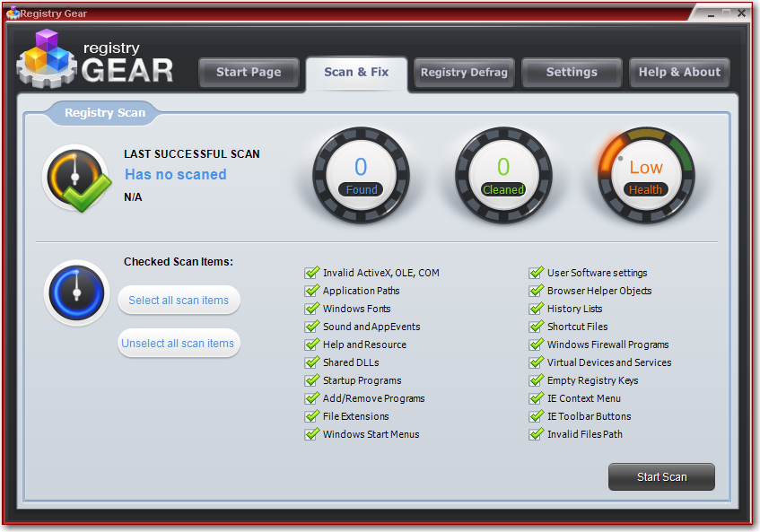Click the Checked Scan Items label

179,262
